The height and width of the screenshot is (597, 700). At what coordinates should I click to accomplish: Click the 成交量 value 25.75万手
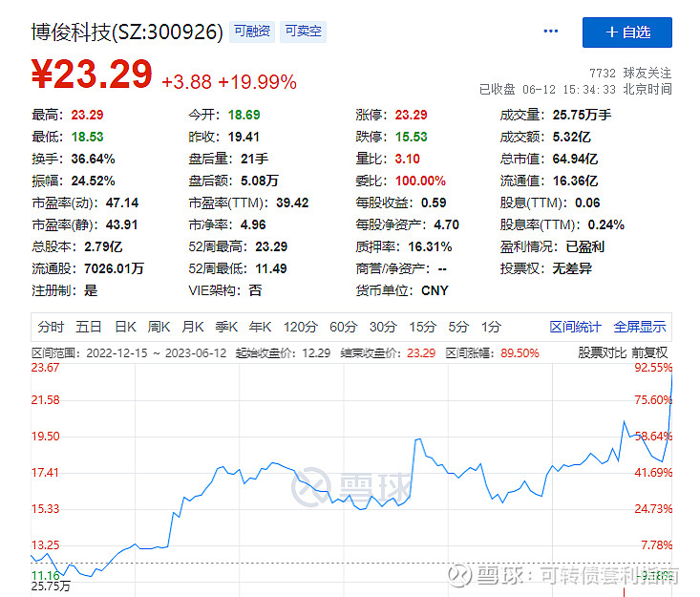[x=582, y=115]
